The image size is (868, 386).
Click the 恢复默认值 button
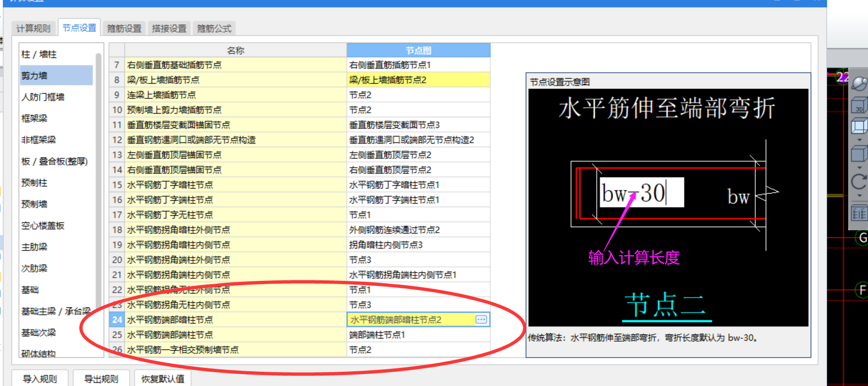click(163, 379)
